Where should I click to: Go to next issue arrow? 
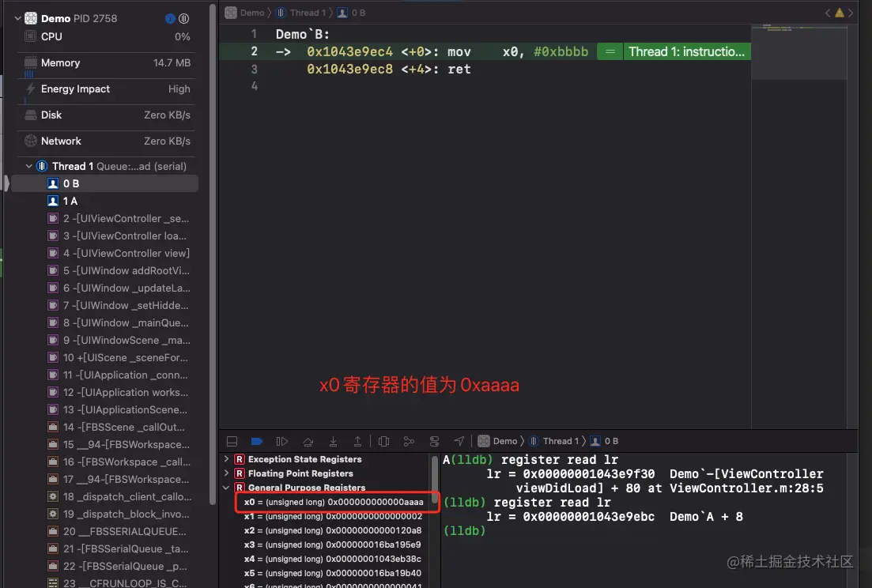point(851,13)
